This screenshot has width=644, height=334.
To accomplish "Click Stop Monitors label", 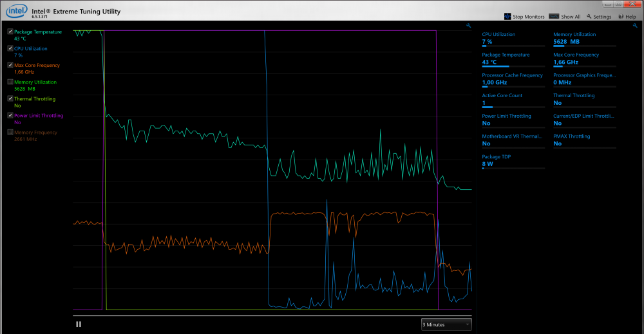I will click(529, 17).
